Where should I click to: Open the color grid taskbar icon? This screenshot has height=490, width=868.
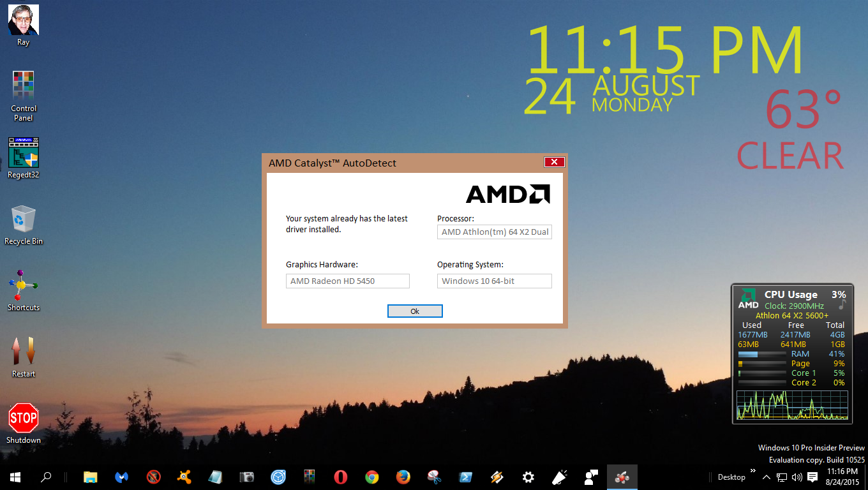(x=310, y=477)
